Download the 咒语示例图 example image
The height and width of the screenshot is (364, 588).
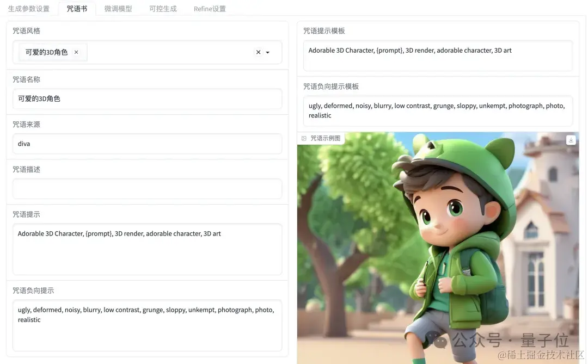(x=571, y=140)
